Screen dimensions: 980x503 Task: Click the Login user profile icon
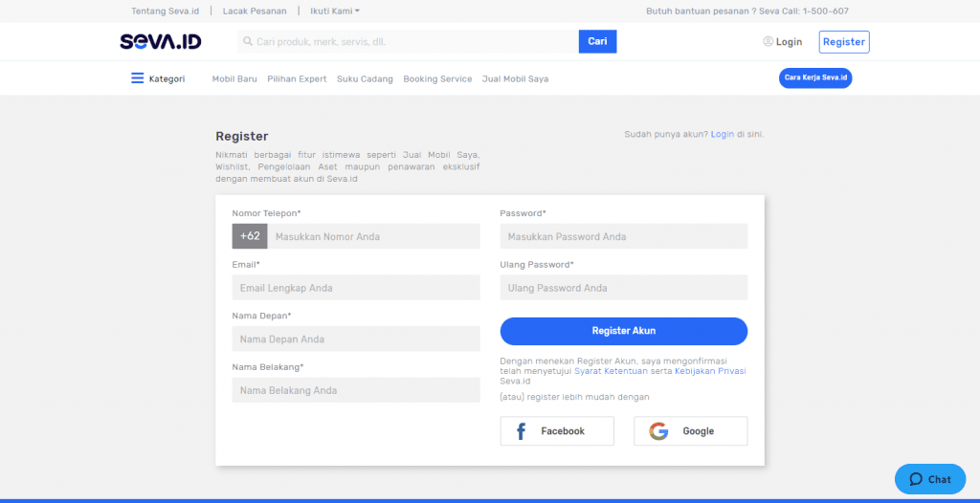[768, 41]
